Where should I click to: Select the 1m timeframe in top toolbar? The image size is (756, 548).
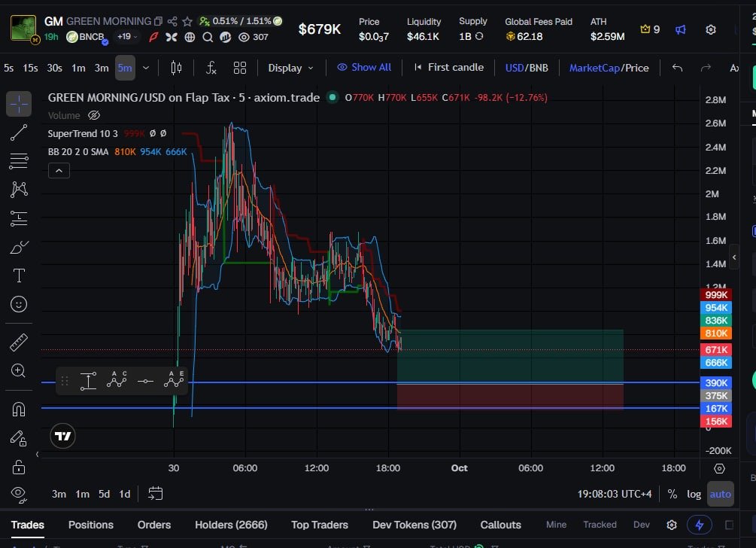point(78,68)
